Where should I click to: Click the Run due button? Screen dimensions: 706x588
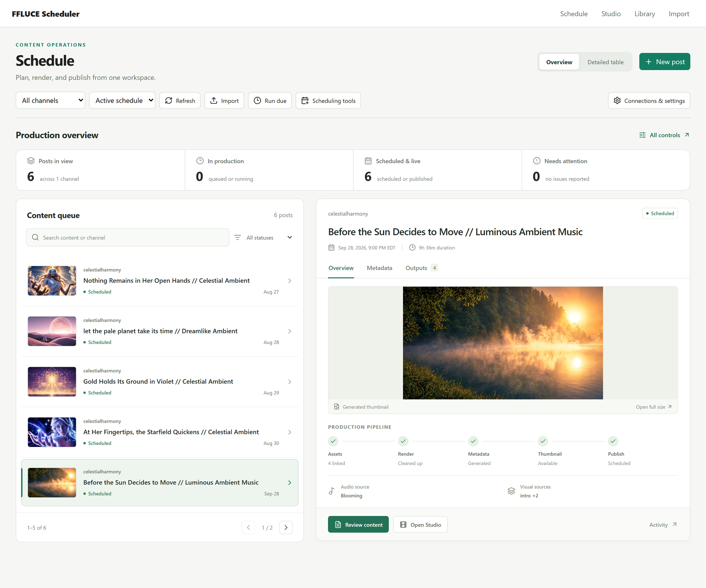[270, 100]
